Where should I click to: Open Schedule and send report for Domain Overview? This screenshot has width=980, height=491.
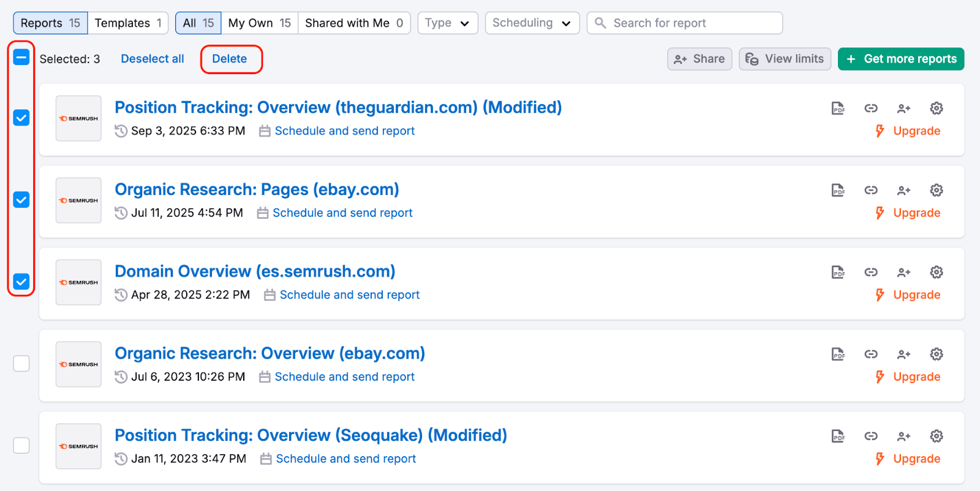click(x=349, y=295)
